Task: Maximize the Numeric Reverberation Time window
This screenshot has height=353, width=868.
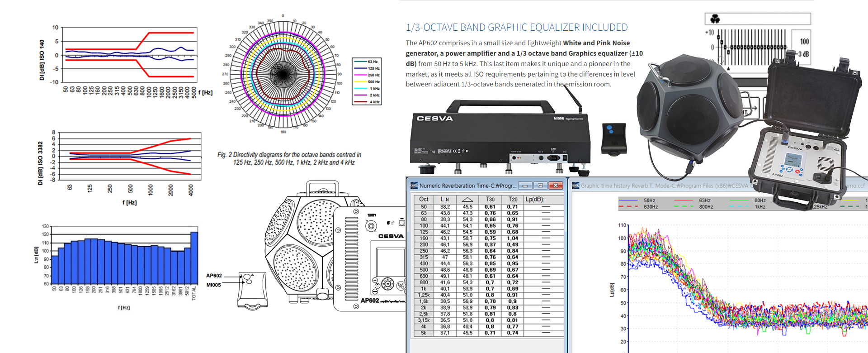Action: click(540, 186)
